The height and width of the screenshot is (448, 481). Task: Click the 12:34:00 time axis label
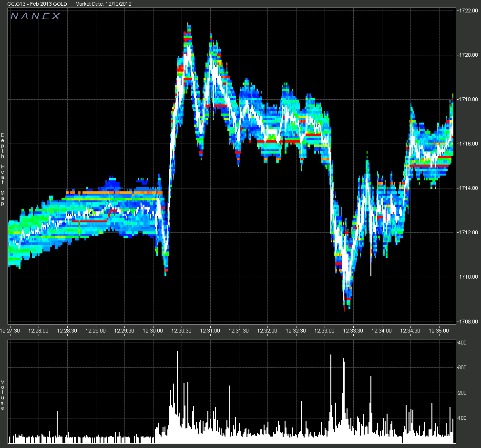click(382, 331)
